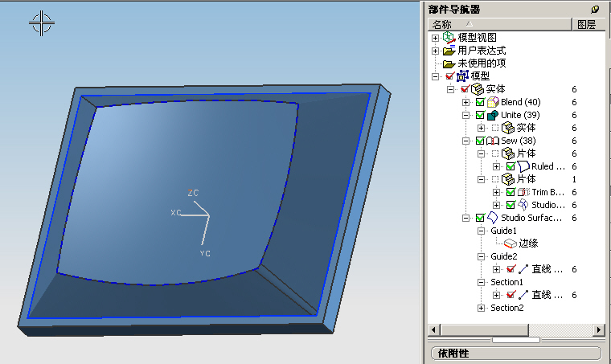Toggle the 直线 checkbox under Guide2
Image resolution: width=611 pixels, height=364 pixels.
pyautogui.click(x=511, y=269)
